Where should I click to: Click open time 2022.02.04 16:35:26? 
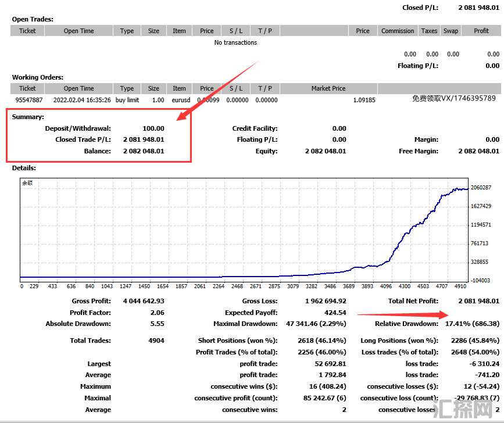pyautogui.click(x=82, y=100)
